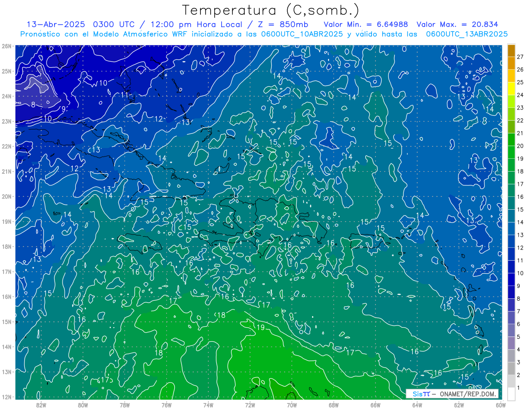
Task: Click the "66W" longitude axis label
Action: (x=375, y=405)
